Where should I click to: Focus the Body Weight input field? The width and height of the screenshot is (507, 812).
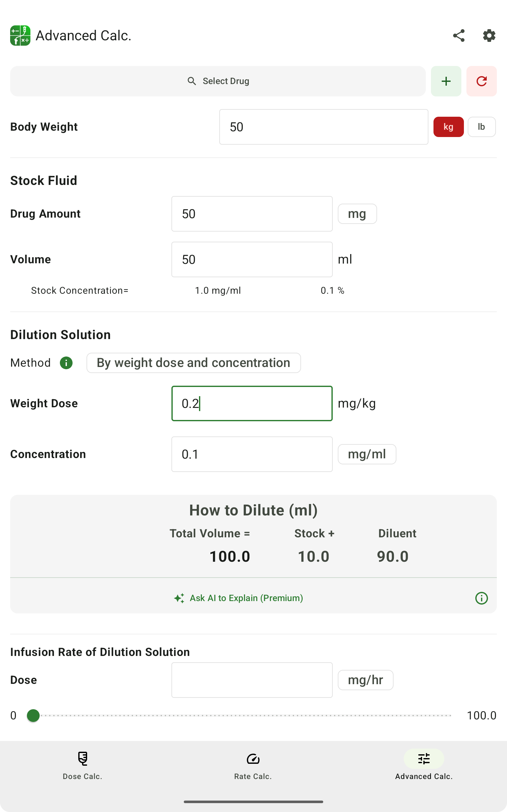(323, 127)
